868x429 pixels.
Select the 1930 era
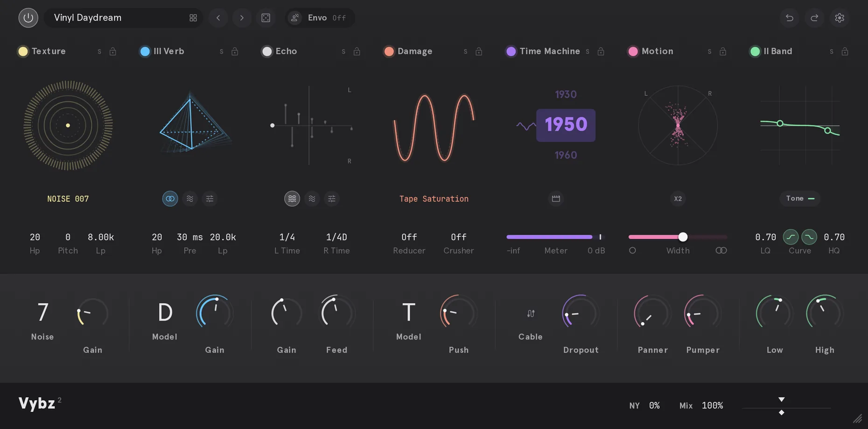click(x=566, y=94)
